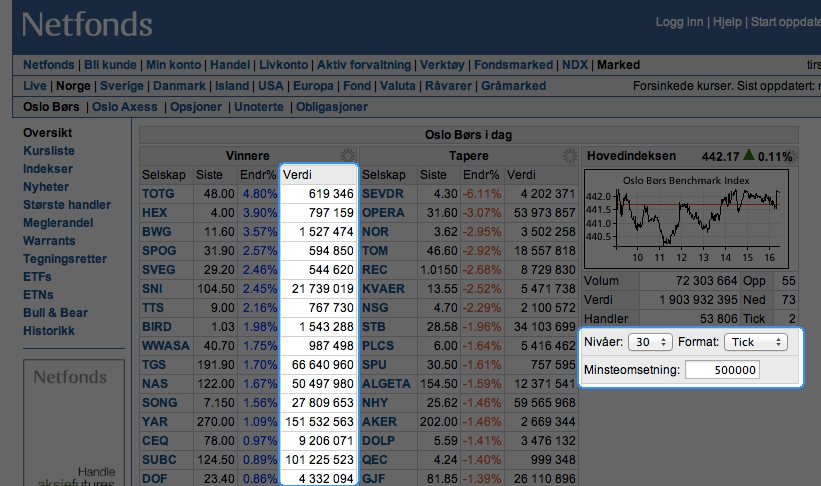821x486 pixels.
Task: Open the Livkonto menu item
Action: 283,65
